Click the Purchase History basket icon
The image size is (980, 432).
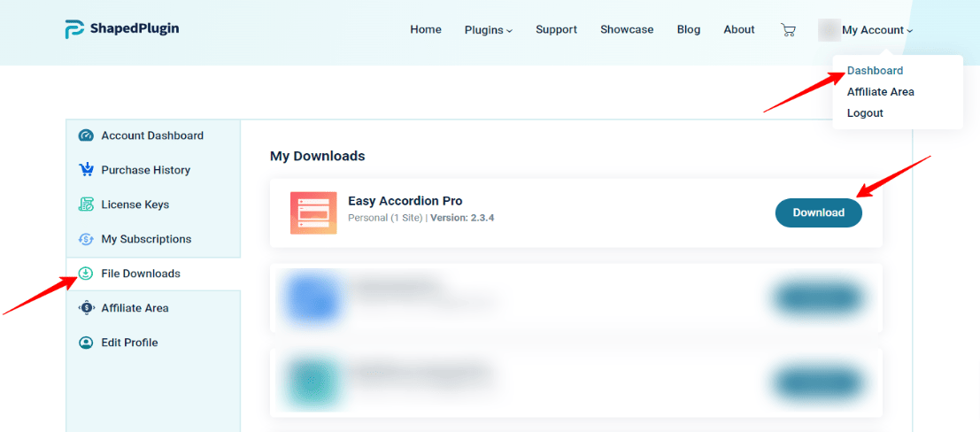[x=86, y=170]
